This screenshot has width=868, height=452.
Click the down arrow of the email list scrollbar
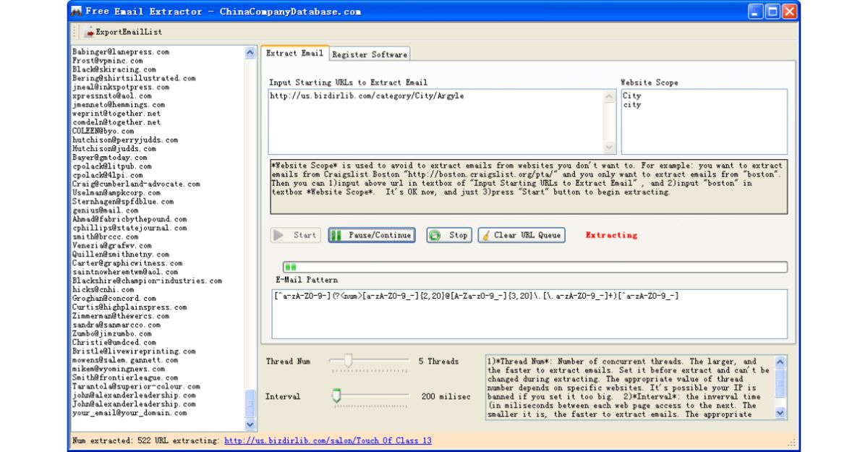249,423
